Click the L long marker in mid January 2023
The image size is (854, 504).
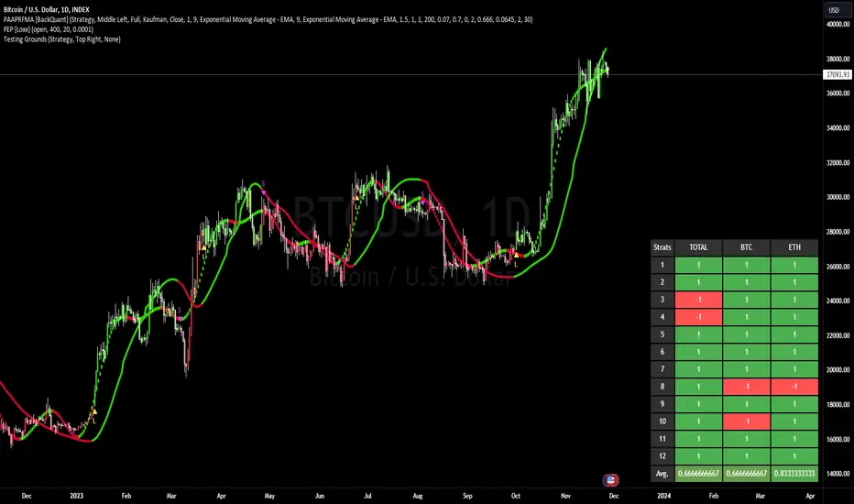click(x=94, y=416)
